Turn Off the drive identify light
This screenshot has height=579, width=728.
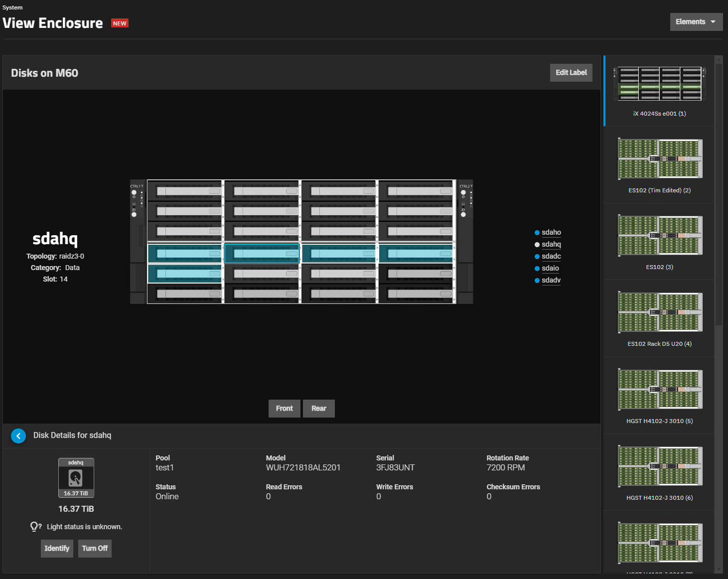click(95, 549)
